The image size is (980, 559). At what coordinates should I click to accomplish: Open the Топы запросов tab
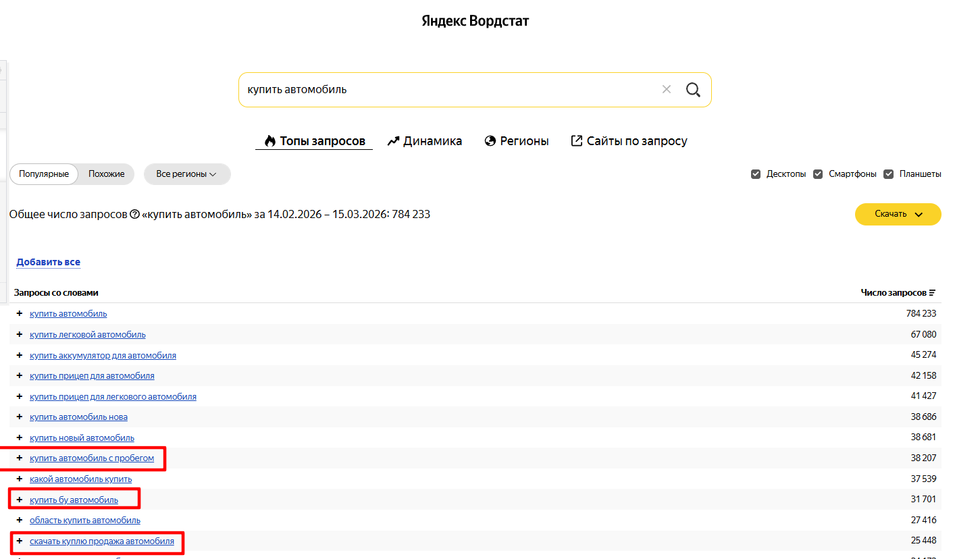pyautogui.click(x=314, y=141)
